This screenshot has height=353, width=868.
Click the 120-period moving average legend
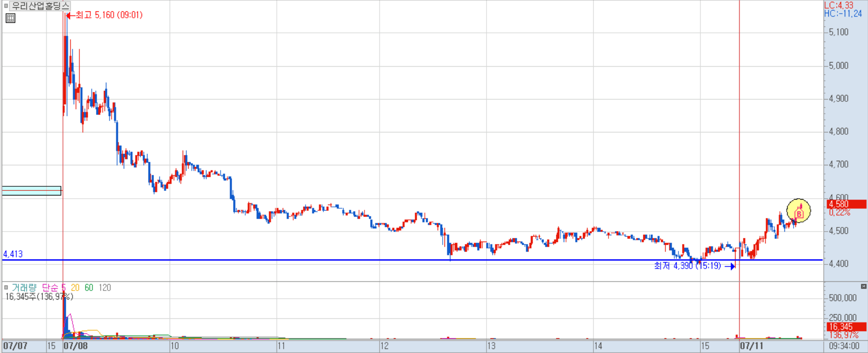pyautogui.click(x=105, y=288)
